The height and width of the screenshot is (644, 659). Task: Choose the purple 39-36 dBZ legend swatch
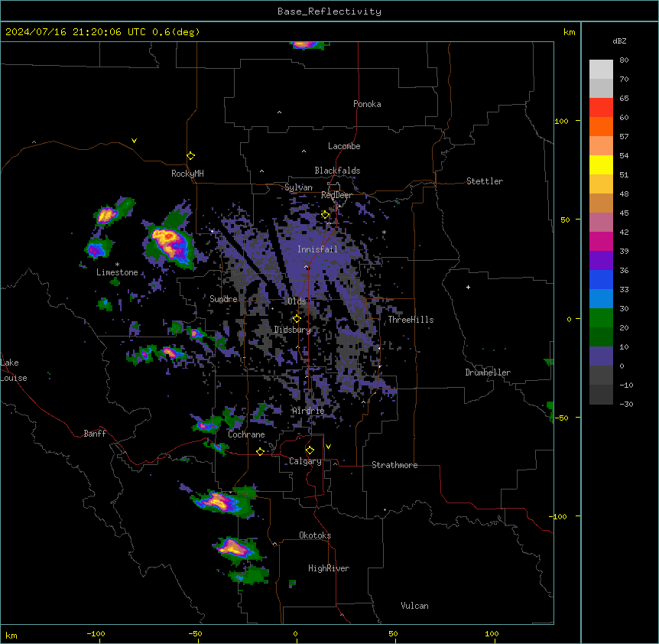[x=601, y=261]
